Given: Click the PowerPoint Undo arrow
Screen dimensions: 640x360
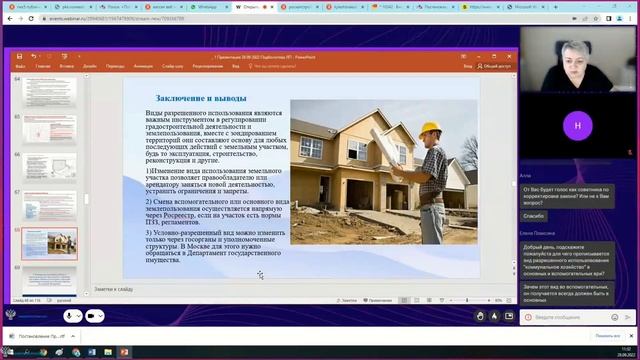Looking at the screenshot, I should point(34,56).
